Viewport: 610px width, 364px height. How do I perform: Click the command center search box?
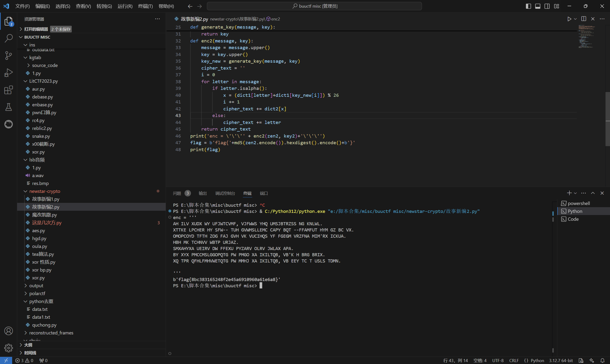(x=314, y=6)
